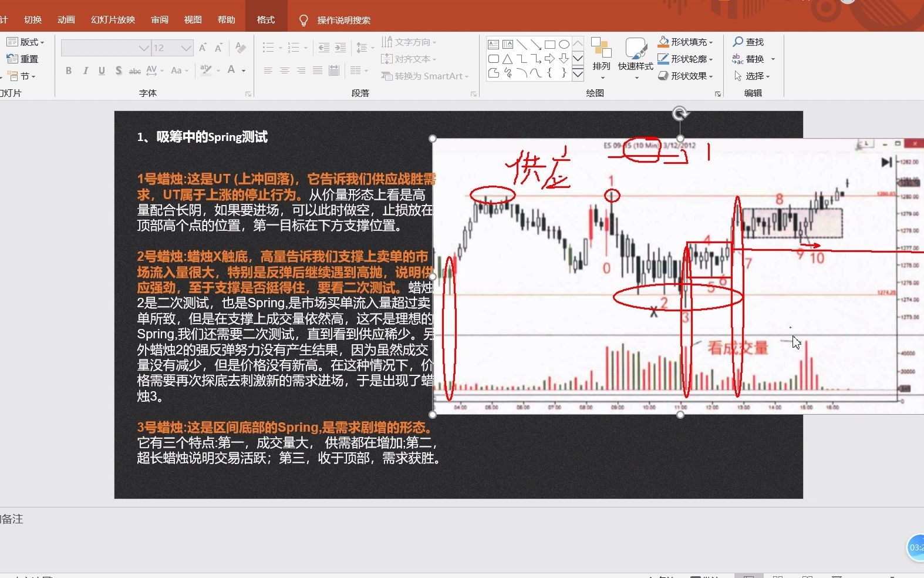Toggle strikethrough formatting
This screenshot has width=924, height=578.
135,70
